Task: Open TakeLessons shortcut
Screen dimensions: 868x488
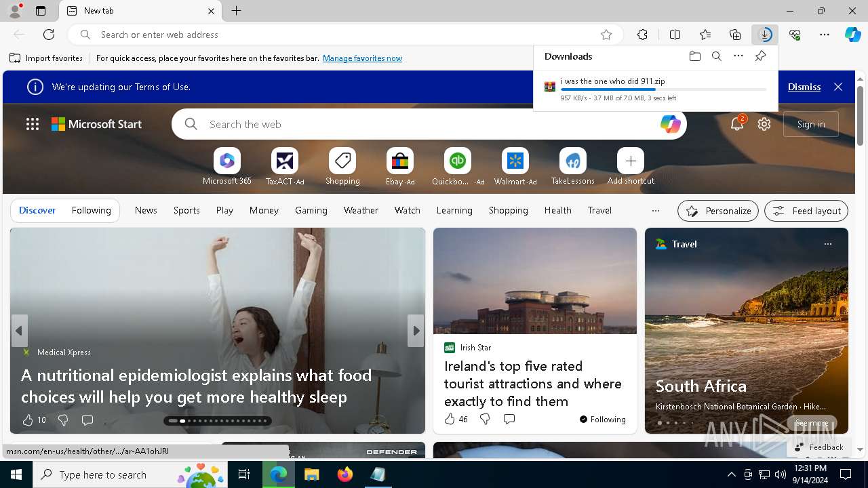Action: 573,167
